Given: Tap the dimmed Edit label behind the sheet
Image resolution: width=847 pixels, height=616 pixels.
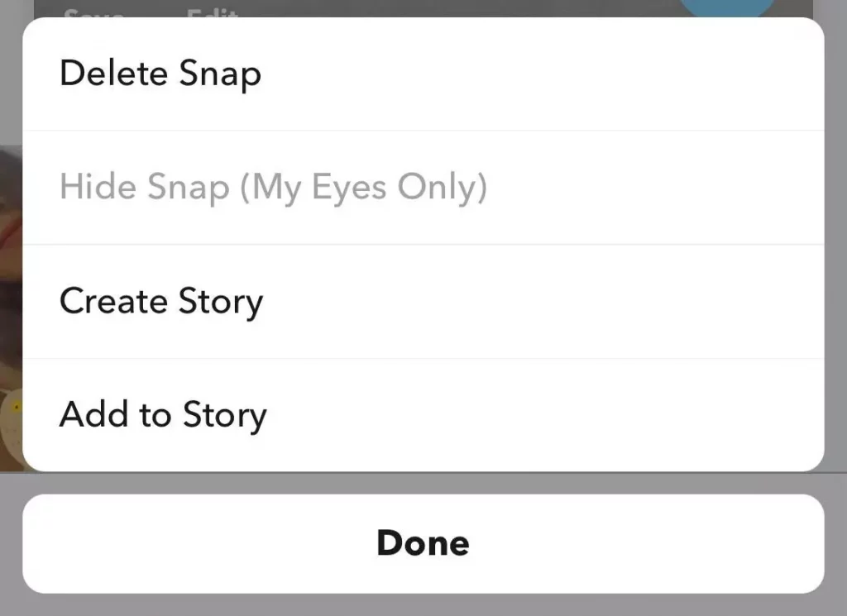Looking at the screenshot, I should 212,12.
